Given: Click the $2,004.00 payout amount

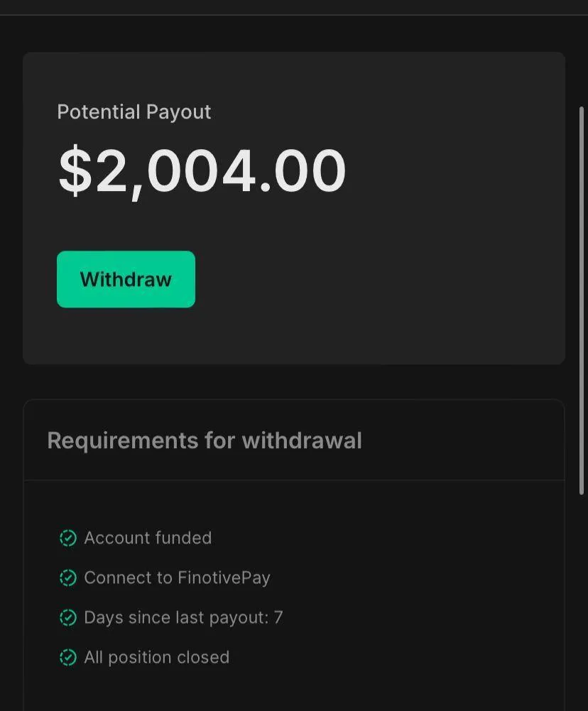Looking at the screenshot, I should pos(202,171).
